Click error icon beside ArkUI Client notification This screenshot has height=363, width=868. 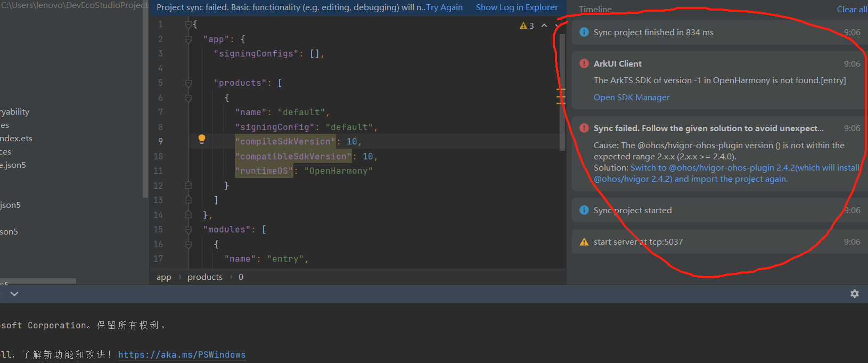point(584,63)
